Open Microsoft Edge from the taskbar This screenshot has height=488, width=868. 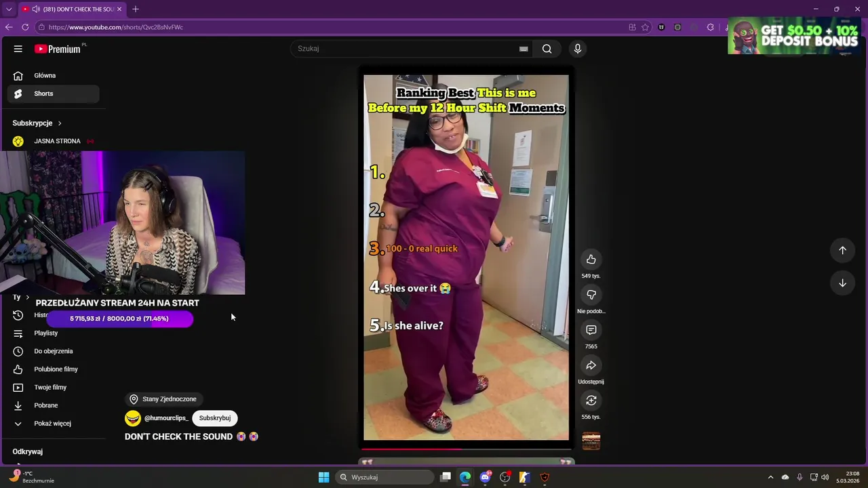point(465,477)
